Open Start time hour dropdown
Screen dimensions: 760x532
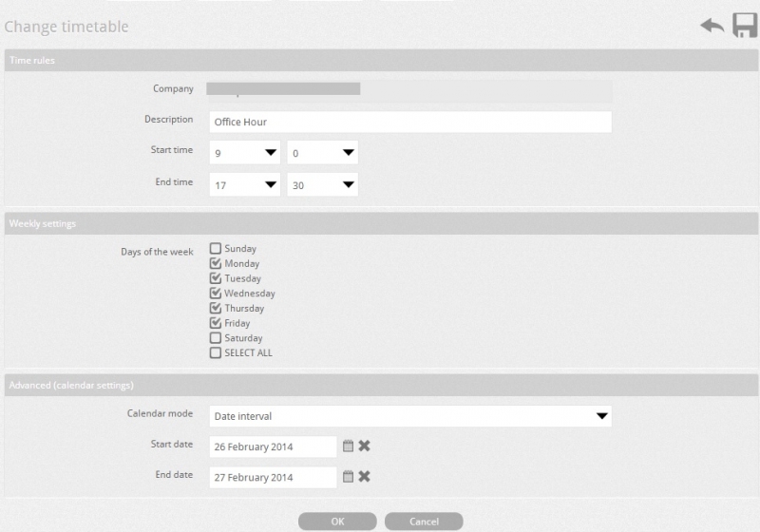245,153
